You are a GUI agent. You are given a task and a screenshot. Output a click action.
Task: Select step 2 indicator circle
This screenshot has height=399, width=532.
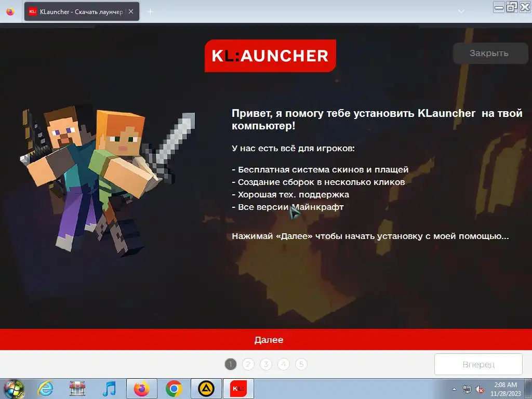pyautogui.click(x=248, y=364)
